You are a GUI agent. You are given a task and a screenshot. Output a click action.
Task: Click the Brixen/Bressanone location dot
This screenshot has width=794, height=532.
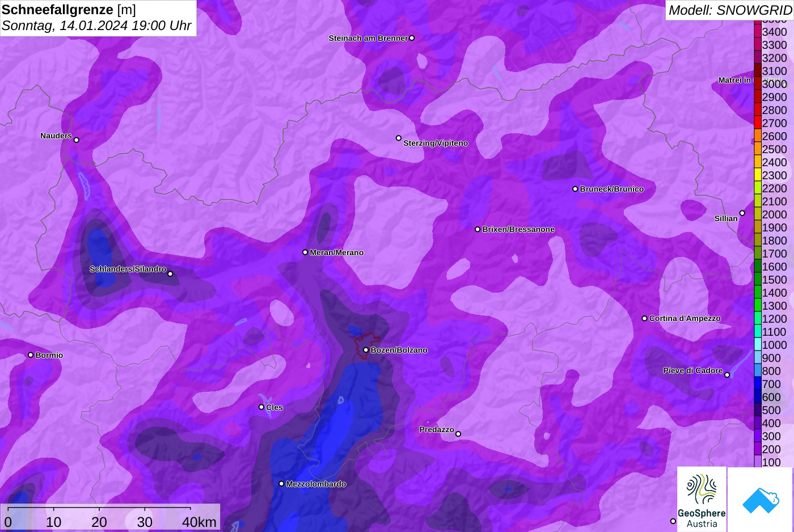click(x=478, y=229)
